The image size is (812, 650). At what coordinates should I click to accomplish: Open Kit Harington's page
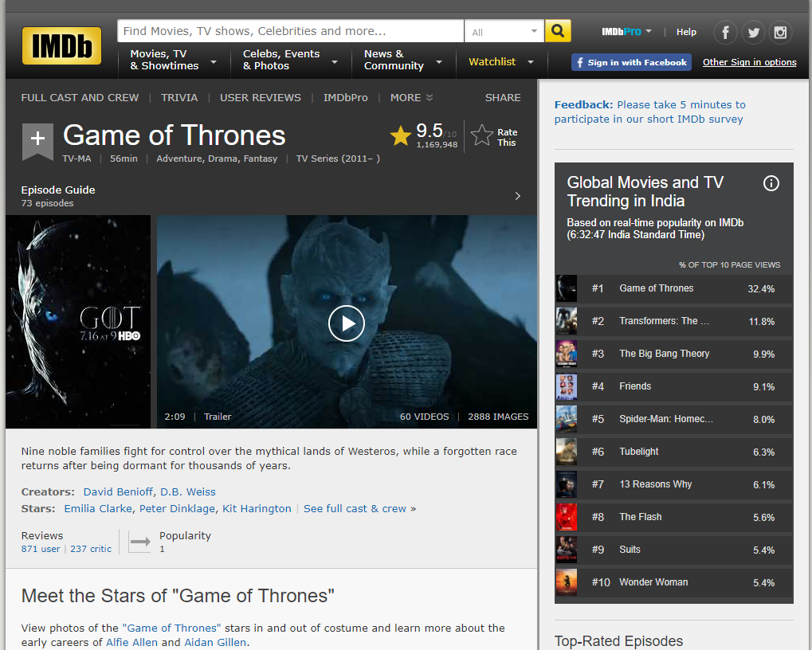tap(257, 508)
